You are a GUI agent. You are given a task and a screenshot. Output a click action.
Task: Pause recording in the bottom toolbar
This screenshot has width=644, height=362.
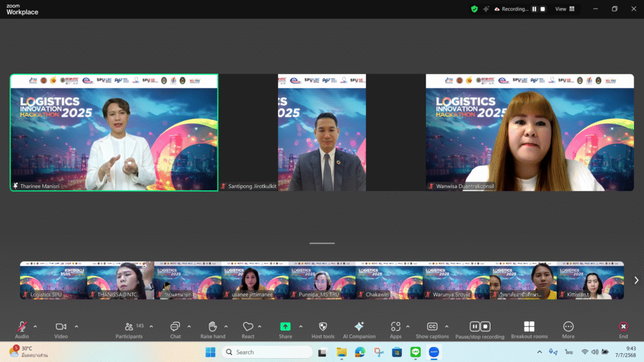click(x=475, y=326)
